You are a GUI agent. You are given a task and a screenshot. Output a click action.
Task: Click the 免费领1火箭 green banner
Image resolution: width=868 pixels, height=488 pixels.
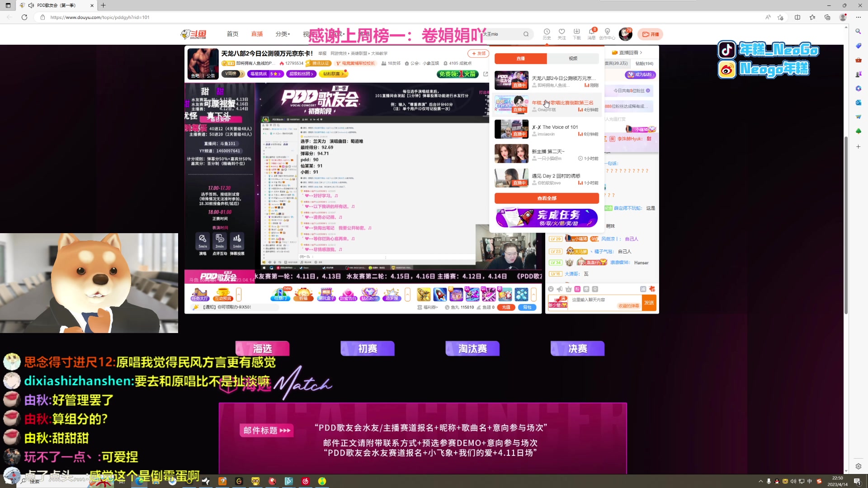click(x=457, y=74)
